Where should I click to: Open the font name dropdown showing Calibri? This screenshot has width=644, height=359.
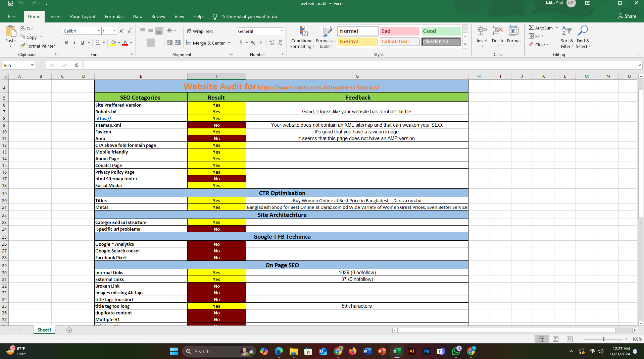pos(99,31)
